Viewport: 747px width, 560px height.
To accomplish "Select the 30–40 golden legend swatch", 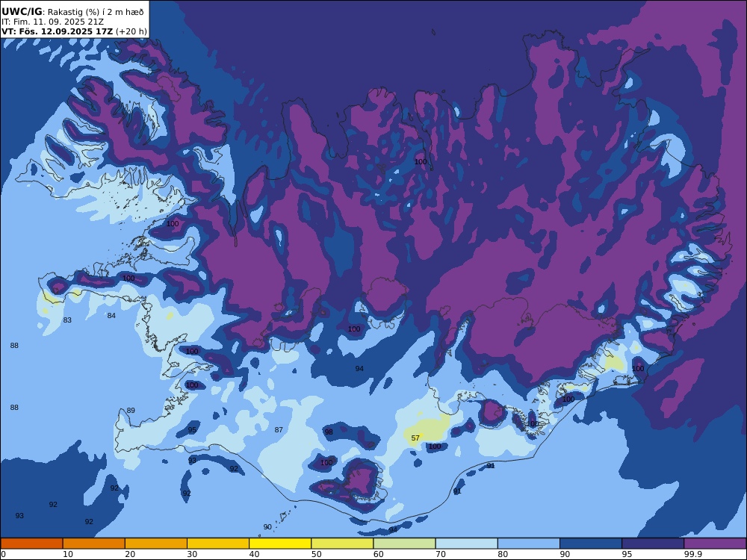I will click(218, 544).
